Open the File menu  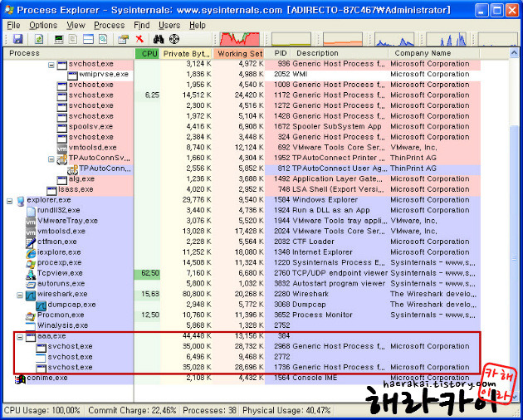(x=13, y=26)
